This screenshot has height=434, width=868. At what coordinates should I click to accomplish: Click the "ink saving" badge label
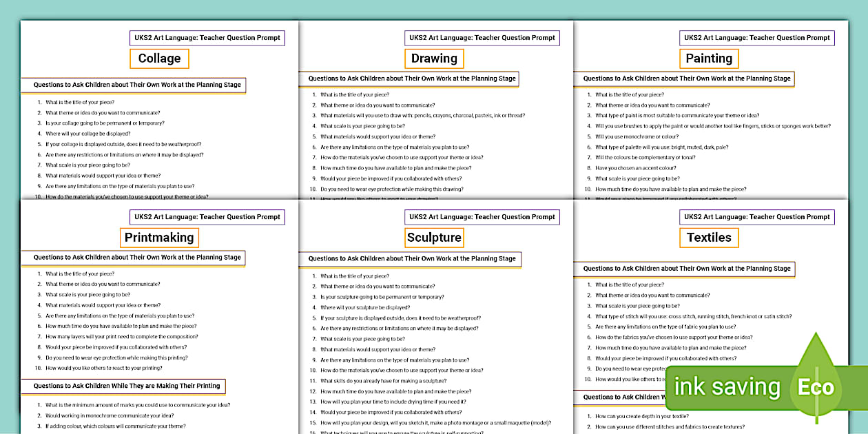(x=727, y=387)
